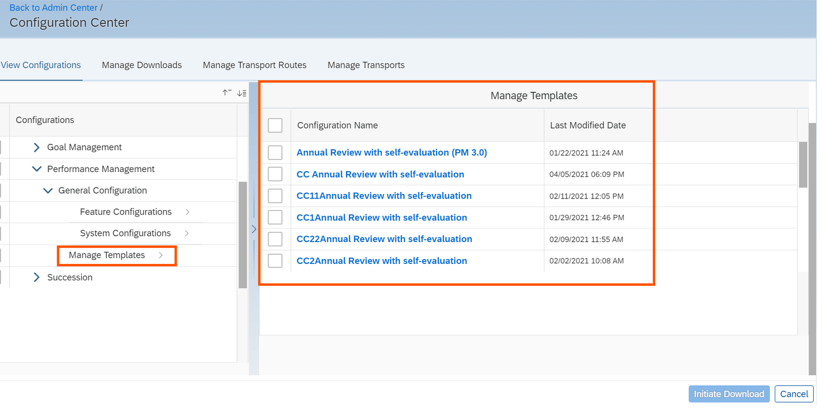Click the collapse all tree icon
The height and width of the screenshot is (412, 823).
(x=227, y=93)
